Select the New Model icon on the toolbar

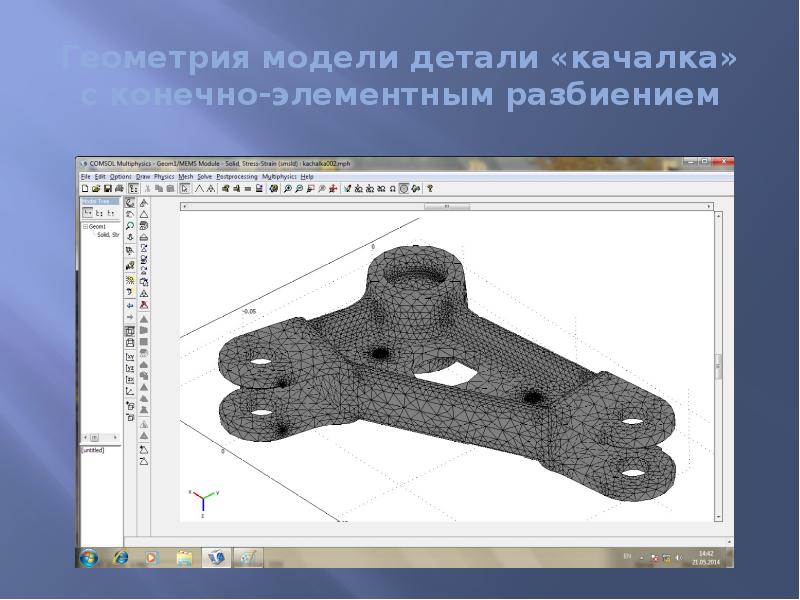84,187
